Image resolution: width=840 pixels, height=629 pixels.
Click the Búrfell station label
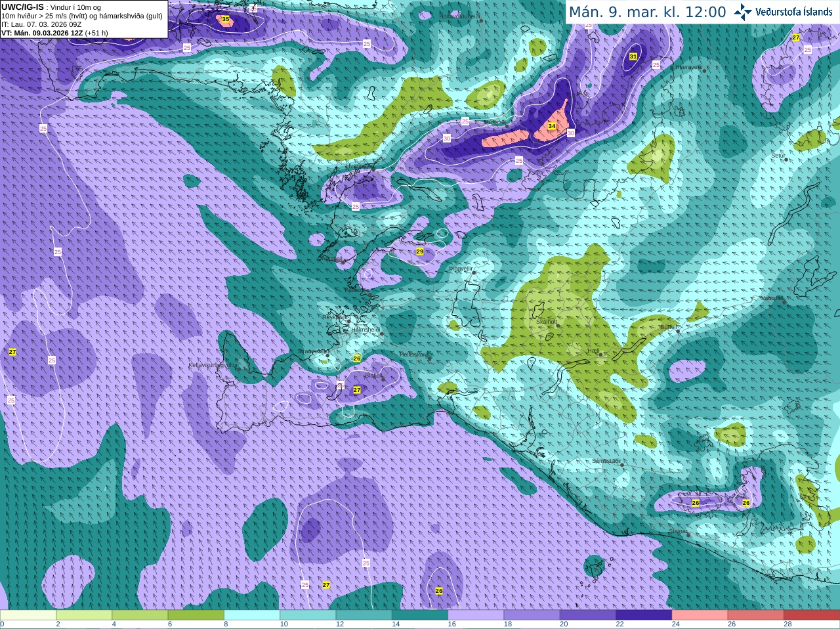point(669,326)
